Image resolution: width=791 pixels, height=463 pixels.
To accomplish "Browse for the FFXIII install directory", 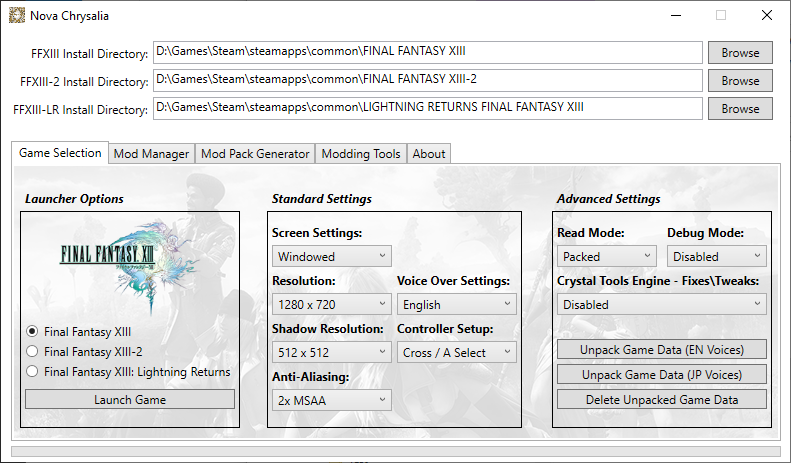I will coord(740,52).
